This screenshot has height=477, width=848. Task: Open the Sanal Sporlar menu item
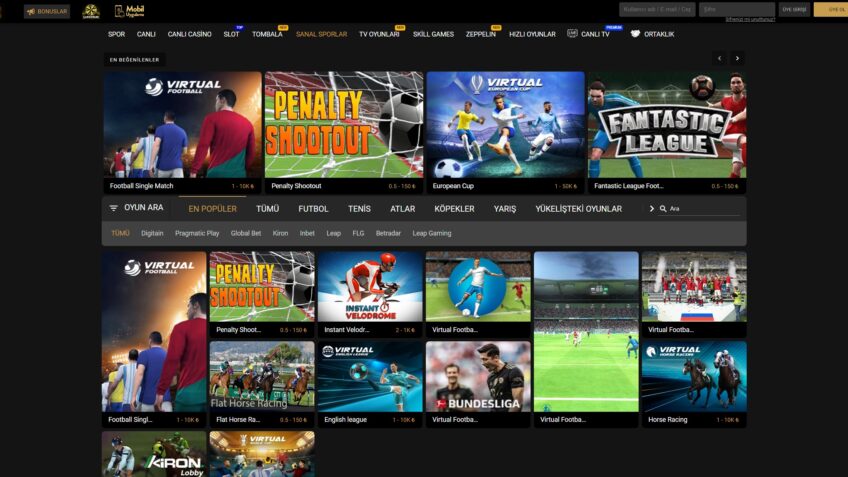coord(321,34)
